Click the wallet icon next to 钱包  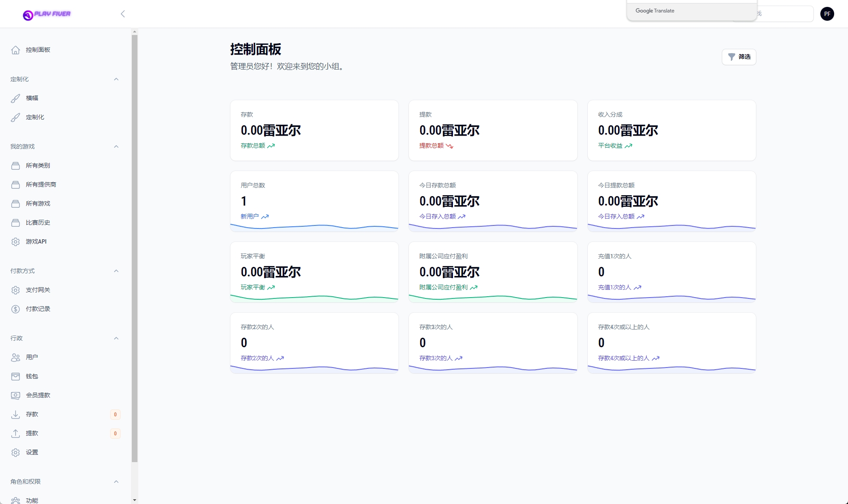[16, 377]
